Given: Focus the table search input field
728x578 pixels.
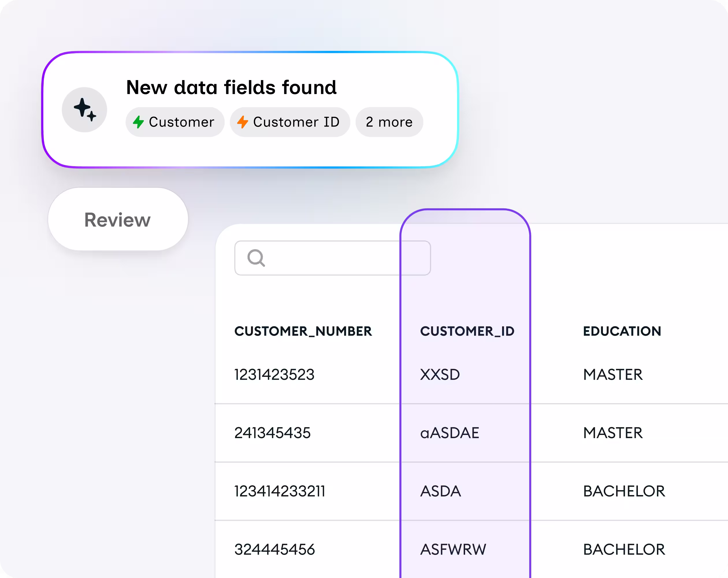Looking at the screenshot, I should [x=333, y=258].
